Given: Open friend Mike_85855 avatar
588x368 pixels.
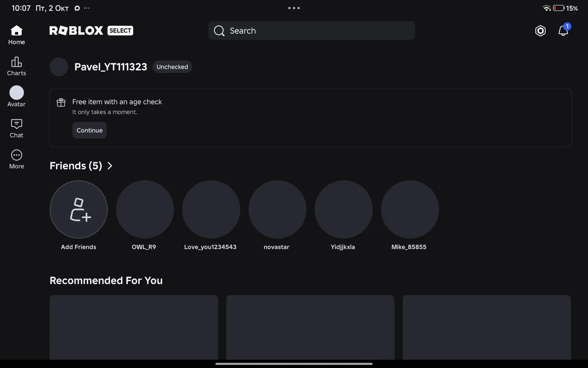Looking at the screenshot, I should pyautogui.click(x=410, y=209).
